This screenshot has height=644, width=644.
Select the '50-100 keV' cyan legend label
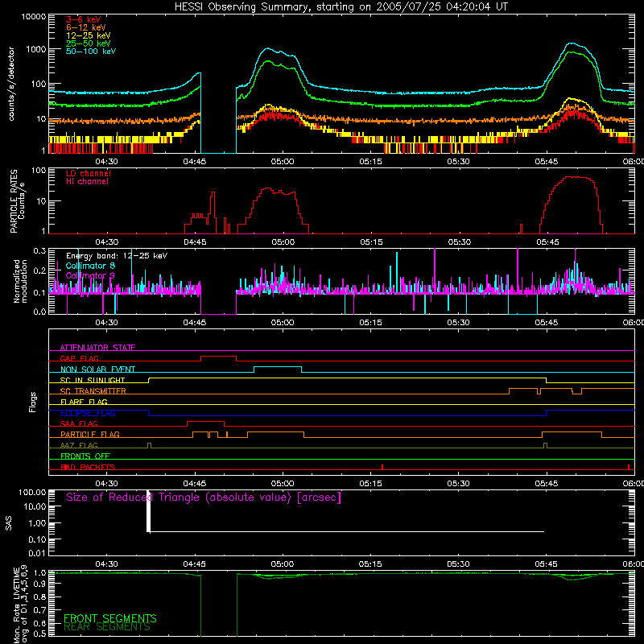pyautogui.click(x=91, y=52)
